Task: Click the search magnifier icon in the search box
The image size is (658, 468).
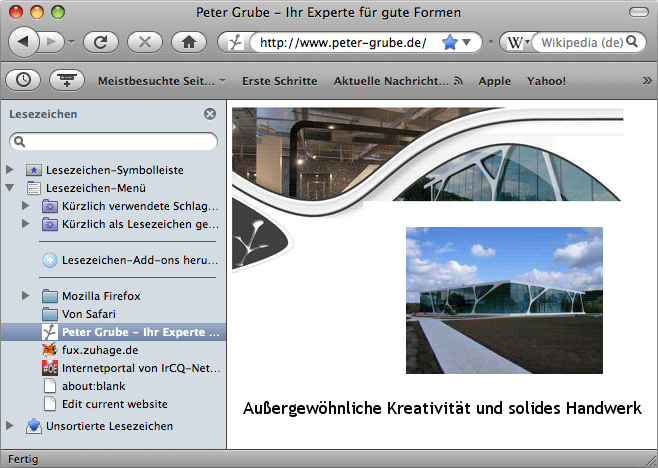Action: point(632,42)
